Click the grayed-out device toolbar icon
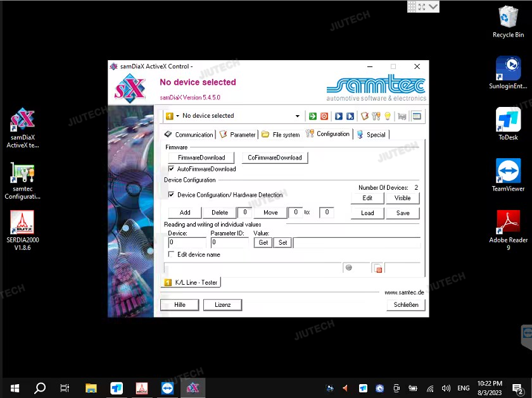532x398 pixels. pos(402,116)
